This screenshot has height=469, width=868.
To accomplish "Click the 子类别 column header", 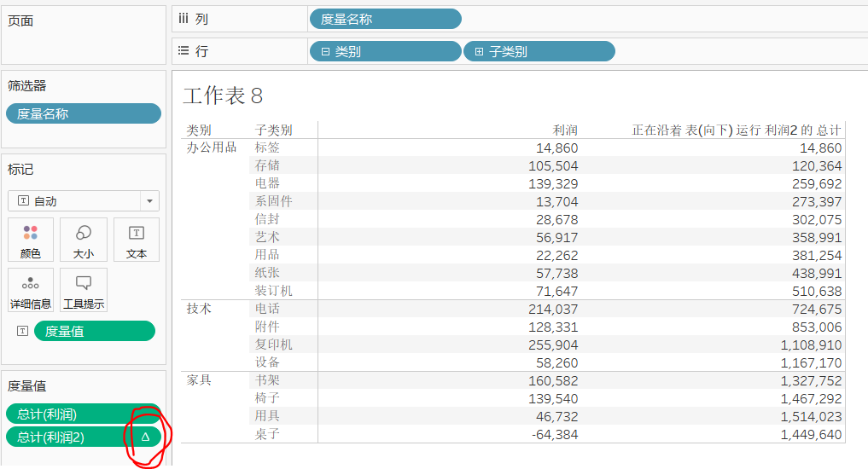I will (x=273, y=130).
